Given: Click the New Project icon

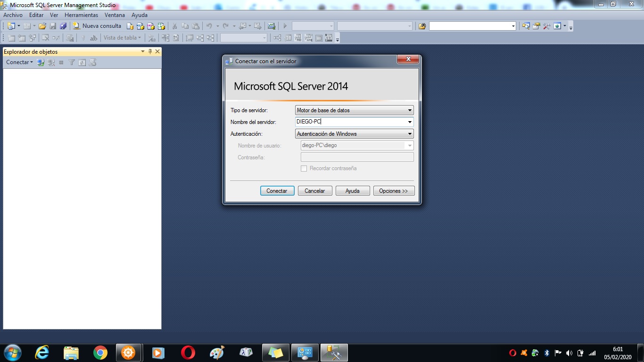Looking at the screenshot, I should click(x=11, y=26).
